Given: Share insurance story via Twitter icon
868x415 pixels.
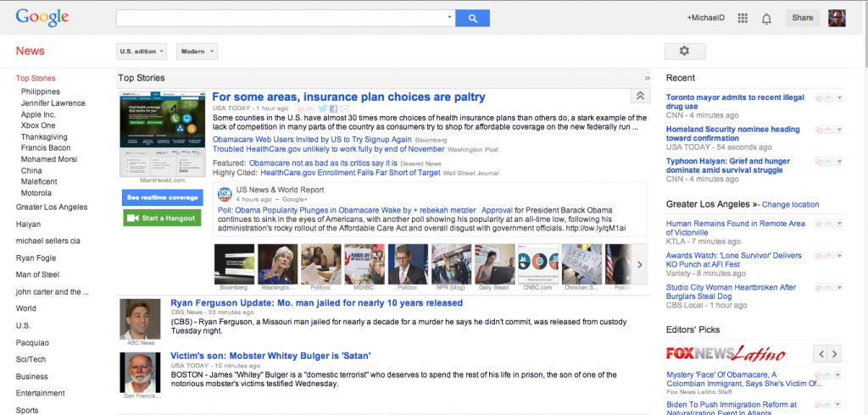Looking at the screenshot, I should pos(323,108).
